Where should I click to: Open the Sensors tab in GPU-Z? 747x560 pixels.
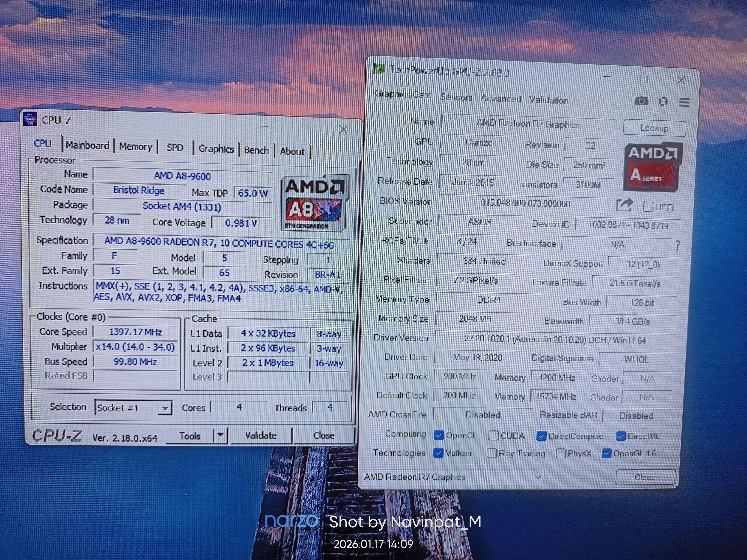[456, 98]
